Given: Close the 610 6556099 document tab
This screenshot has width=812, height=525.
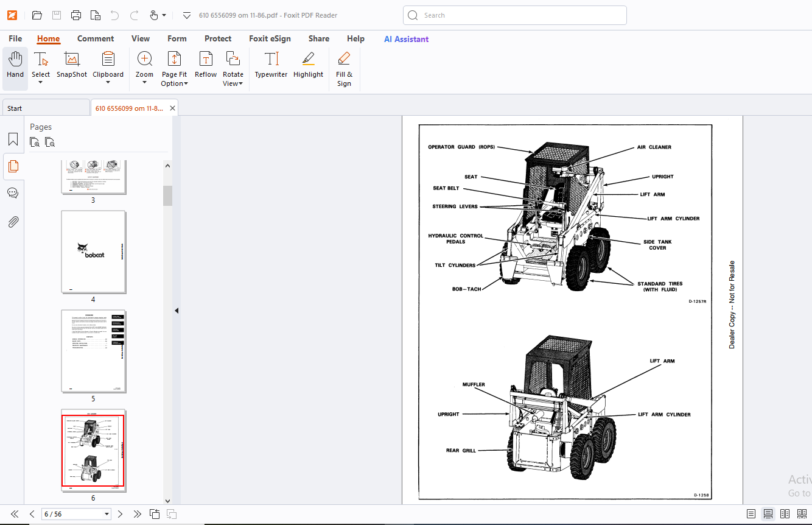Looking at the screenshot, I should click(173, 108).
